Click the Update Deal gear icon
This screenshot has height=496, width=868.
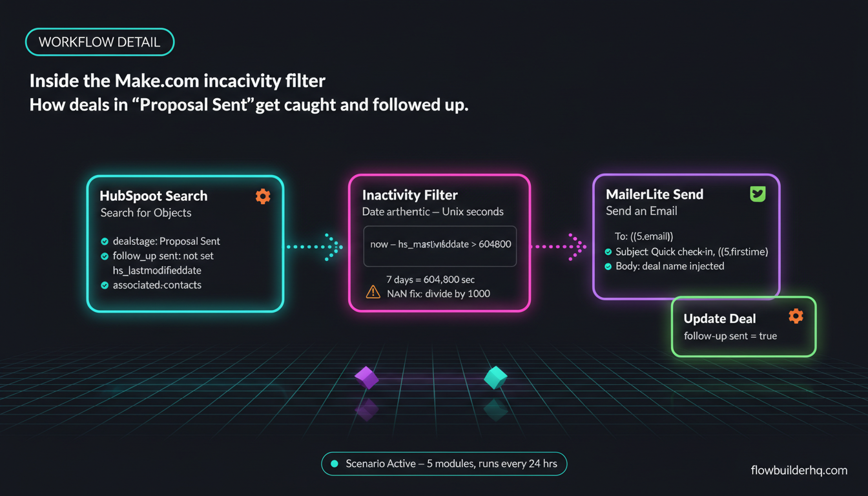point(796,316)
